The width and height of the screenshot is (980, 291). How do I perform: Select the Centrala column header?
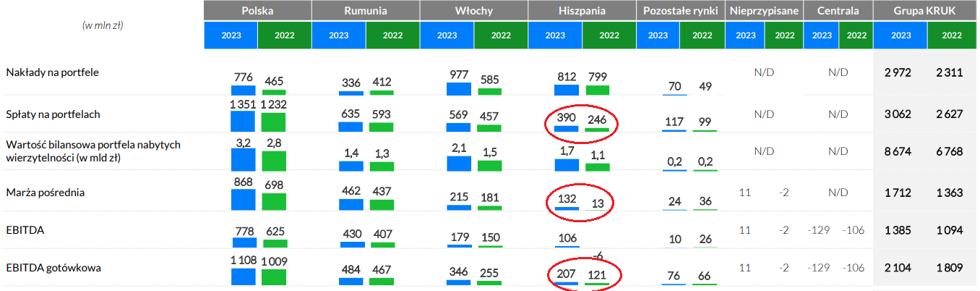838,11
